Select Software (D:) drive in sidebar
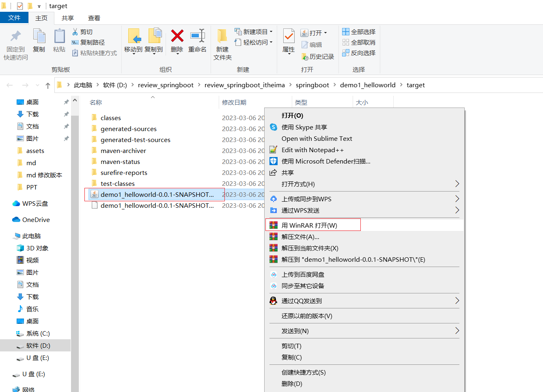This screenshot has width=543, height=392. [38, 346]
